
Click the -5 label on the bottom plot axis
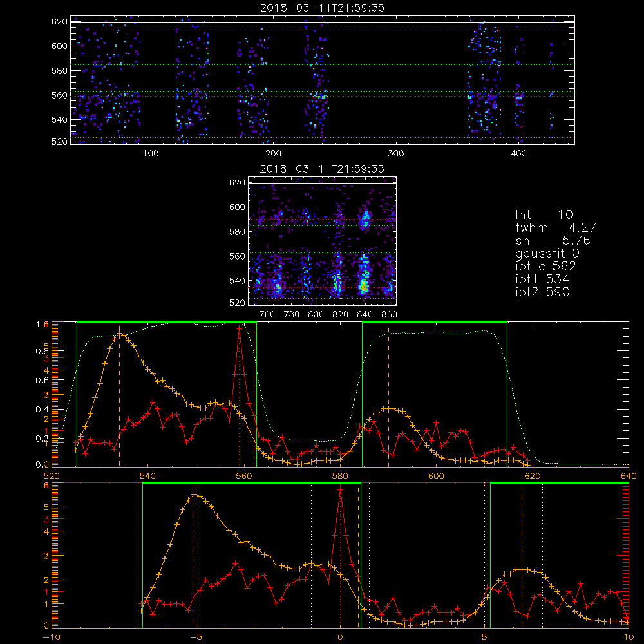[196, 638]
